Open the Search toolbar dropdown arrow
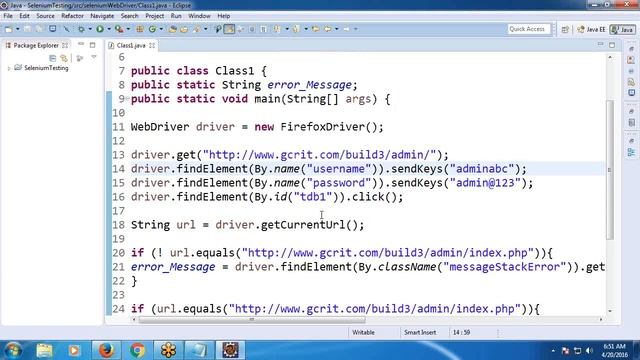Screen dimensions: 640x360 pyautogui.click(x=206, y=29)
